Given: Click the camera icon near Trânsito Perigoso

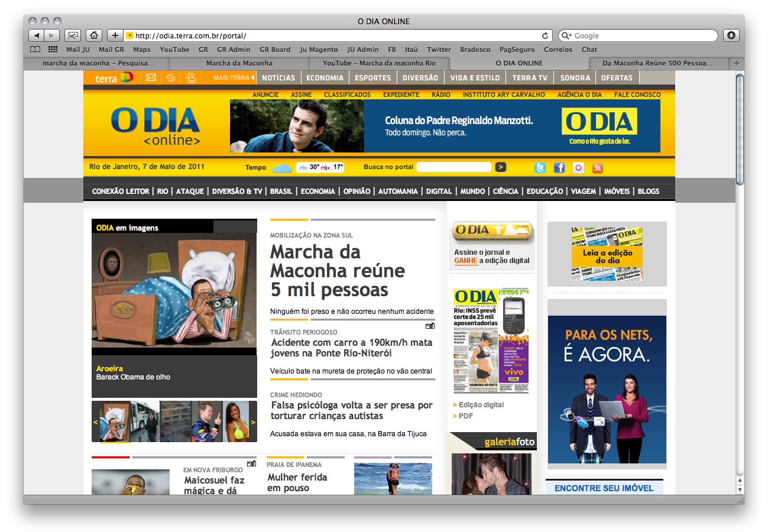Looking at the screenshot, I should pos(430,326).
